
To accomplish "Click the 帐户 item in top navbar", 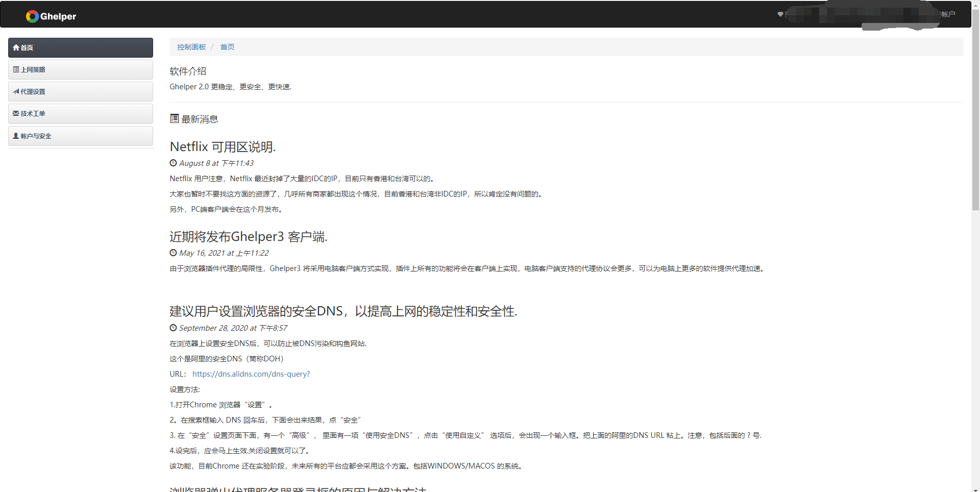I will pos(948,14).
